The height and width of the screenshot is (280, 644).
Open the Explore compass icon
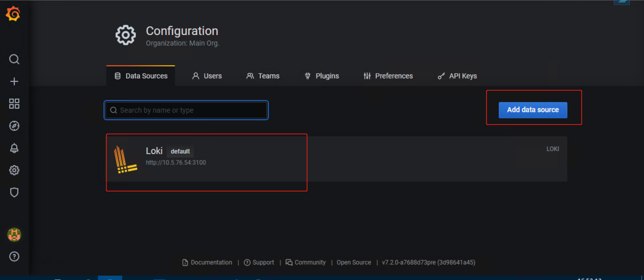pyautogui.click(x=14, y=126)
